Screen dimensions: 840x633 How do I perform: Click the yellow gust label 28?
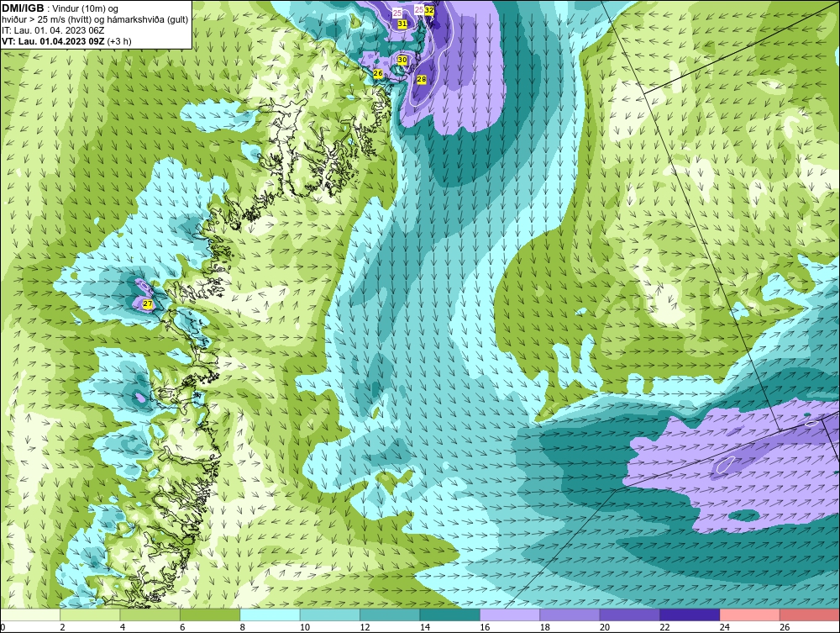coord(422,79)
